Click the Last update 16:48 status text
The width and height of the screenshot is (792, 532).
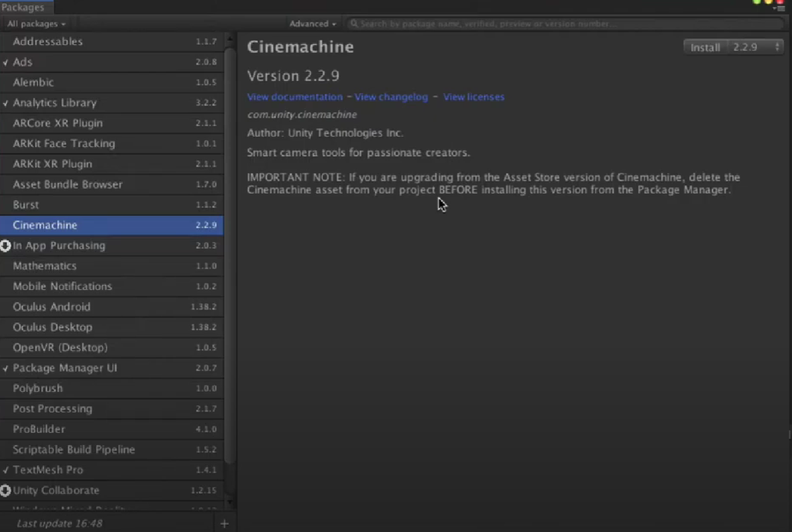60,524
